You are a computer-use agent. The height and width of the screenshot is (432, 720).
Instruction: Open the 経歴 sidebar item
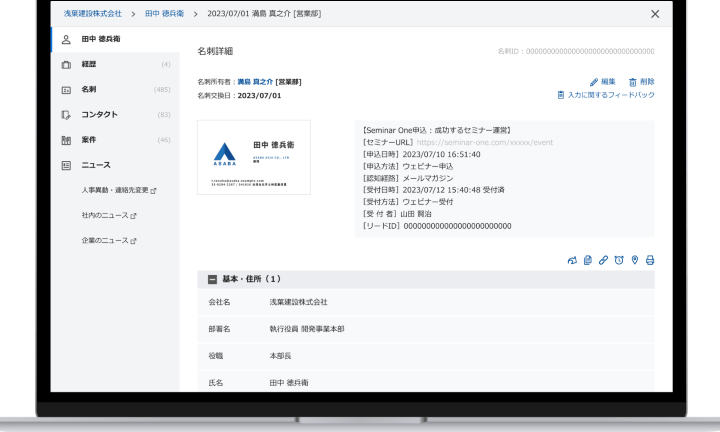click(x=89, y=65)
